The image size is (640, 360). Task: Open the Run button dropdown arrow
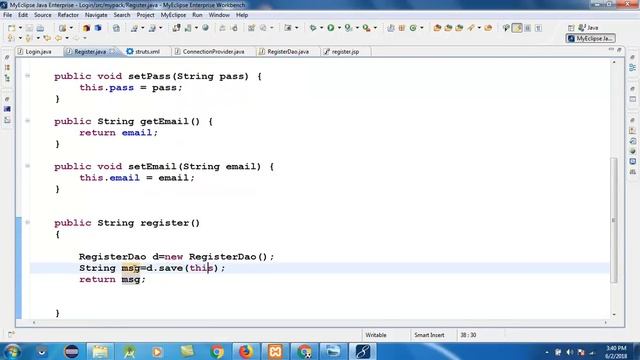339,28
